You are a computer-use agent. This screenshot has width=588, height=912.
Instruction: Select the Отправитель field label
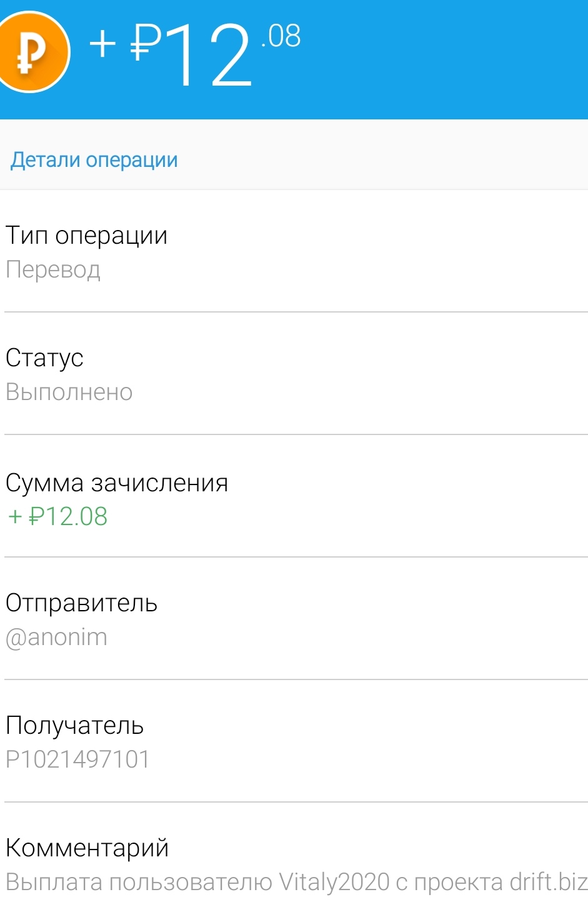(x=81, y=603)
